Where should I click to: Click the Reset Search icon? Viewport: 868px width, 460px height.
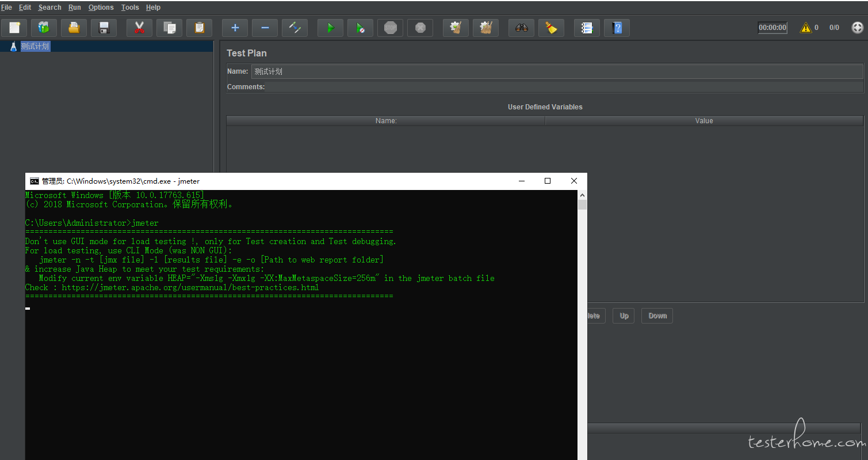pos(551,28)
